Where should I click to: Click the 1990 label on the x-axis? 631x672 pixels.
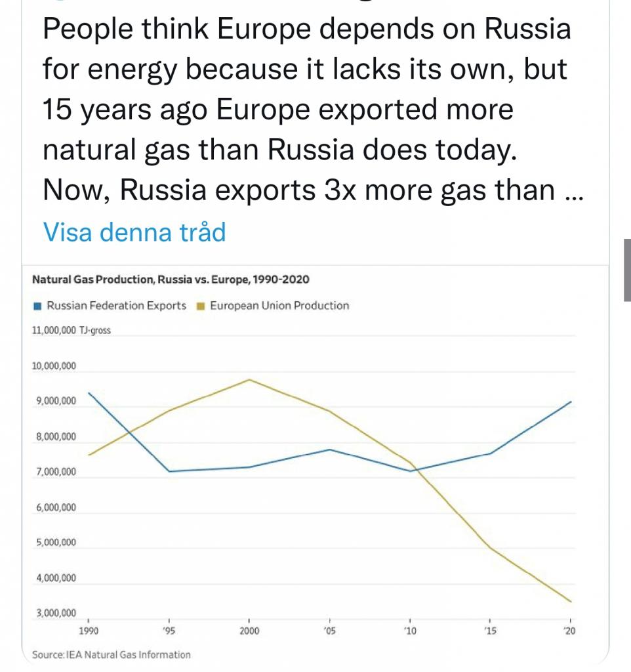89,631
